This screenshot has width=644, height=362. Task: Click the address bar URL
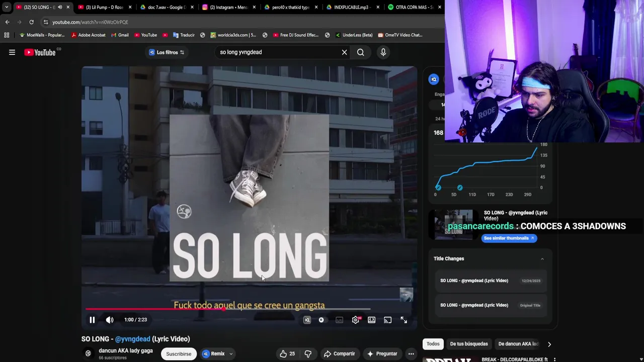click(91, 22)
